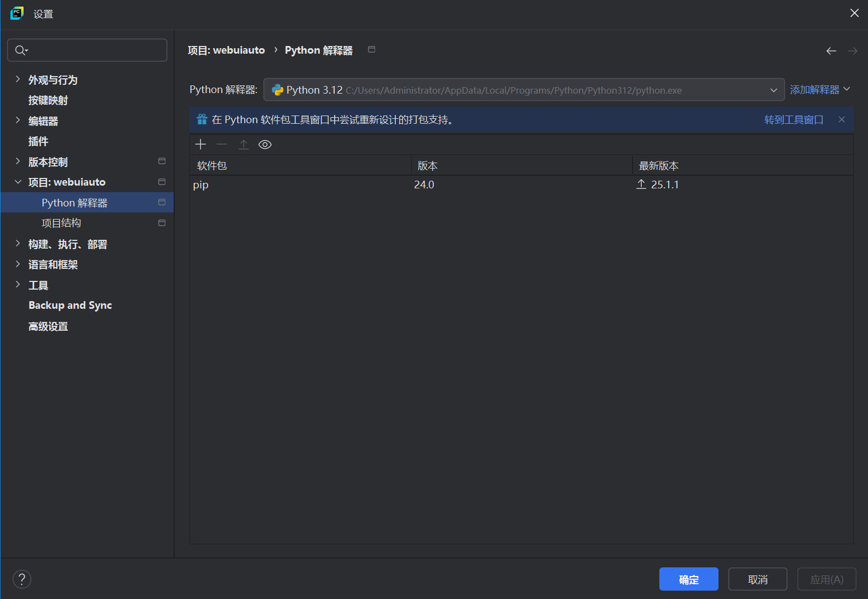Click the 确定 button
This screenshot has height=599, width=868.
tap(689, 579)
